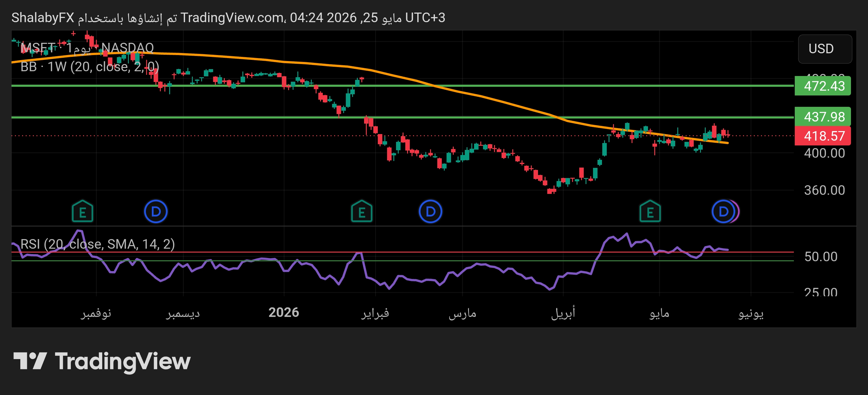Open the earnings E marker nearest فبراير
The width and height of the screenshot is (868, 395).
click(362, 212)
